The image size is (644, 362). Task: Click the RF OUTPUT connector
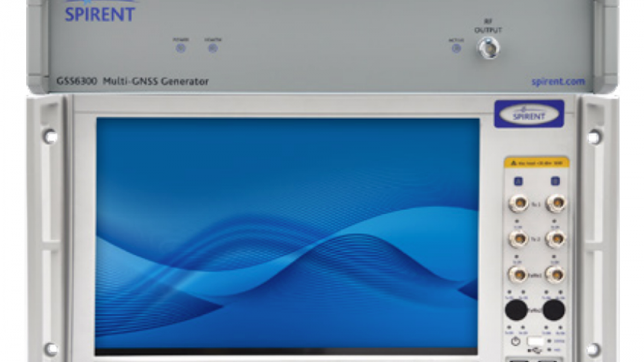488,48
